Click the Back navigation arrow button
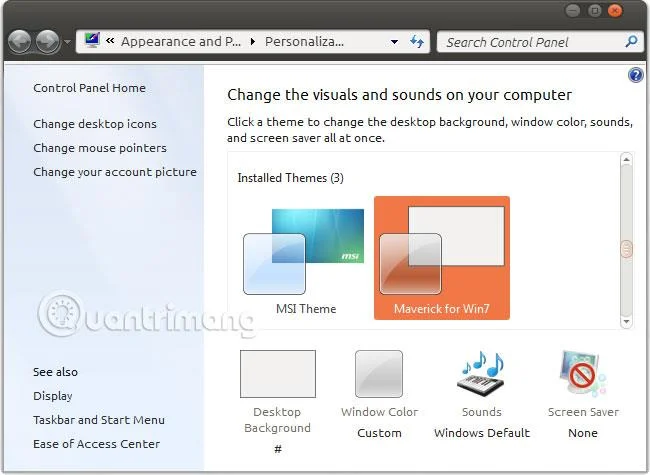 click(19, 42)
